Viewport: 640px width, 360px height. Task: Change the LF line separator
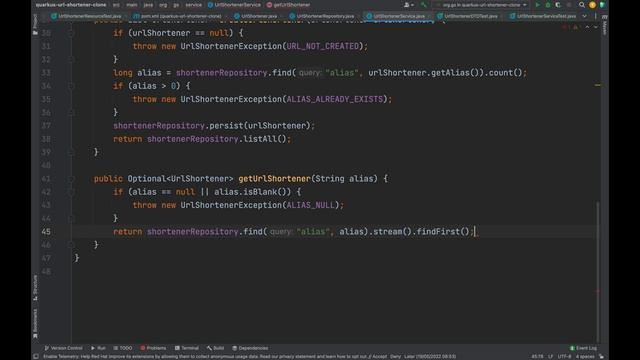click(550, 356)
